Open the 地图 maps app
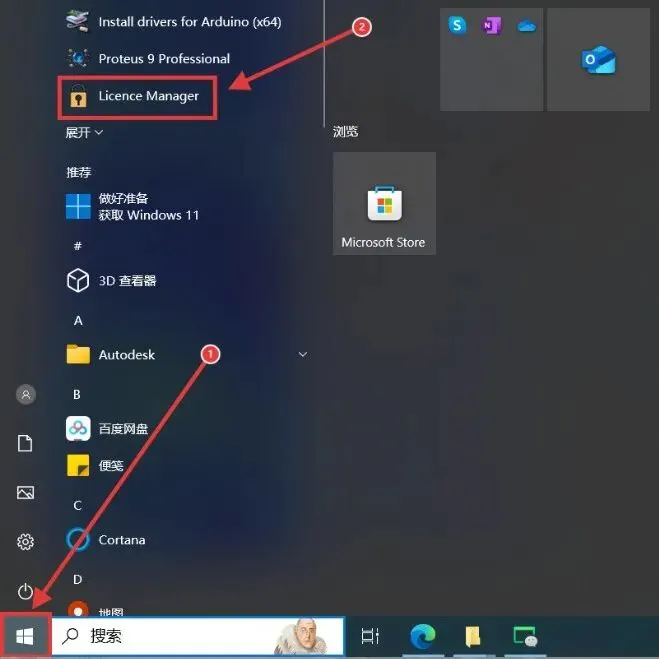659x659 pixels. click(95, 609)
